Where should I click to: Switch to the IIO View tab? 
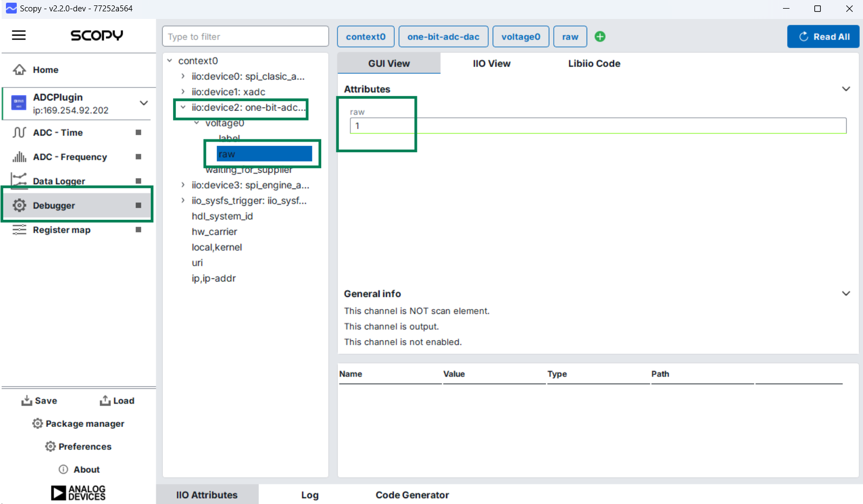[x=491, y=64]
